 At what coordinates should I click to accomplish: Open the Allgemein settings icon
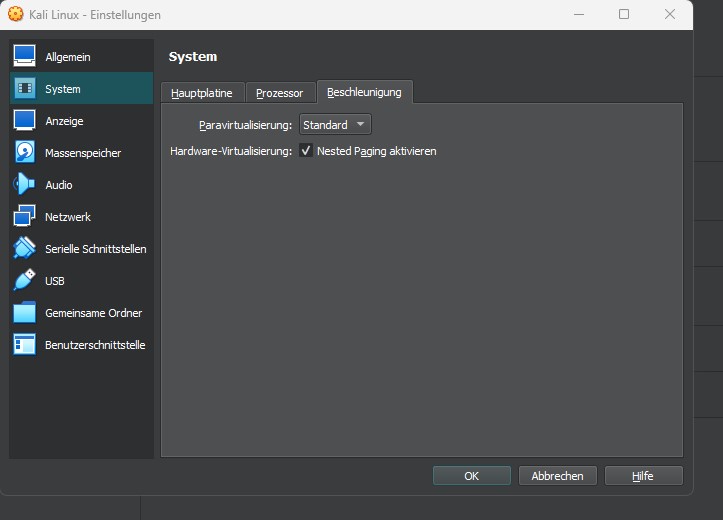[24, 56]
